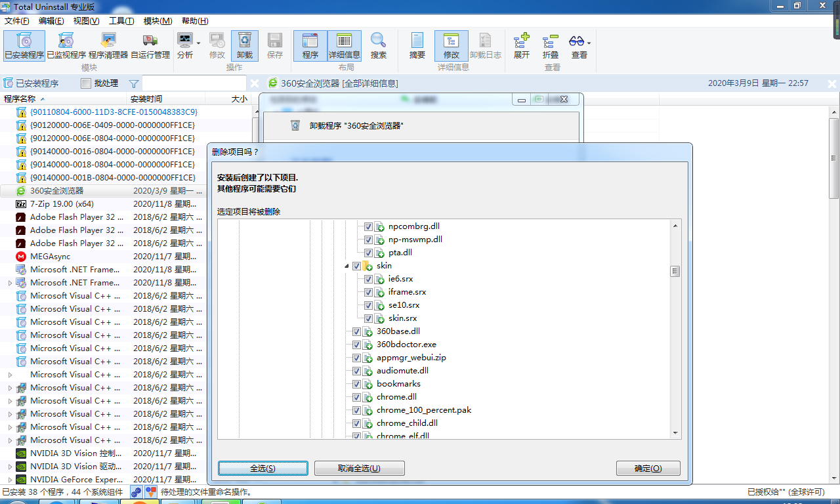Open the 已监视程序 module

[65, 45]
